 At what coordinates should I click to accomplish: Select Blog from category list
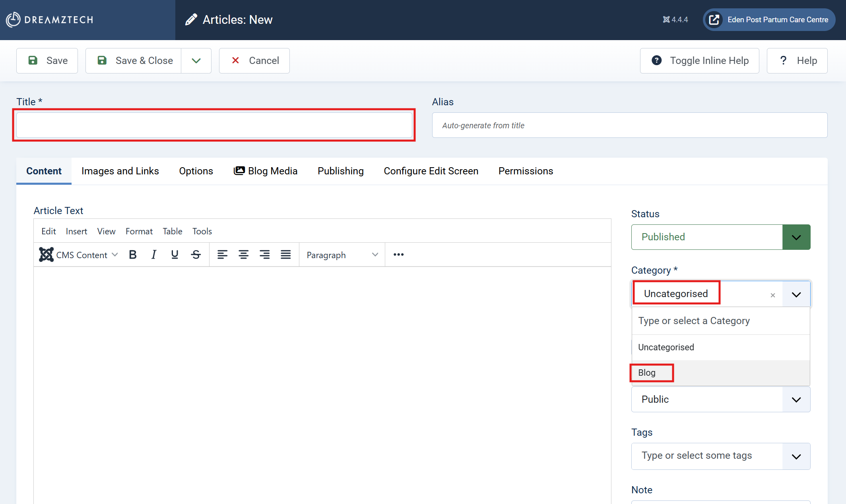(x=647, y=373)
